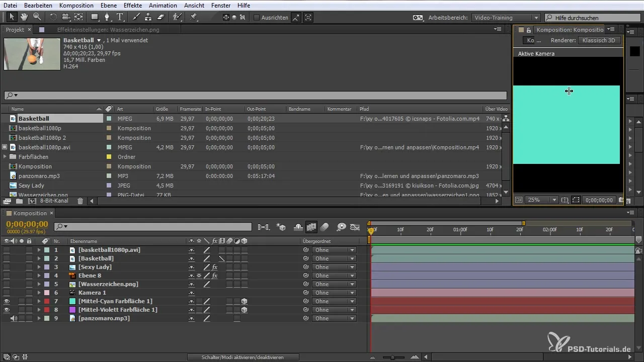
Task: Click Schalter/Modi aktivieren/deaktivieren button
Action: 243,357
